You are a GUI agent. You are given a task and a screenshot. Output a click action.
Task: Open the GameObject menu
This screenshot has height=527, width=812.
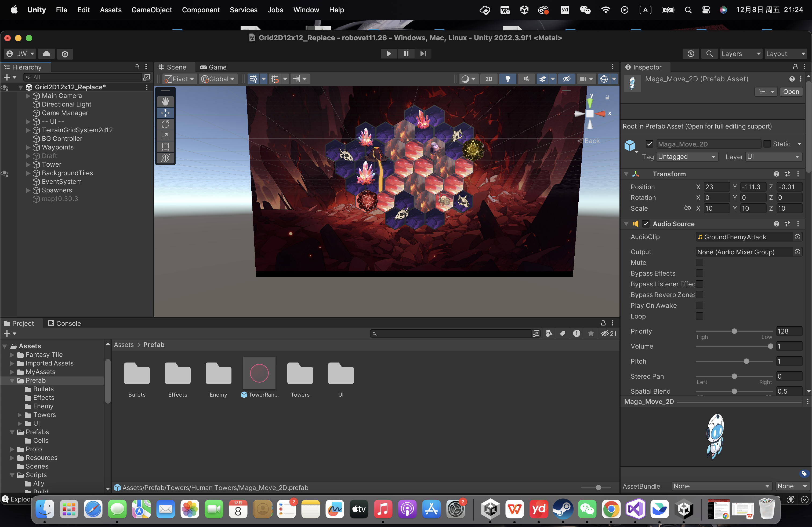151,10
